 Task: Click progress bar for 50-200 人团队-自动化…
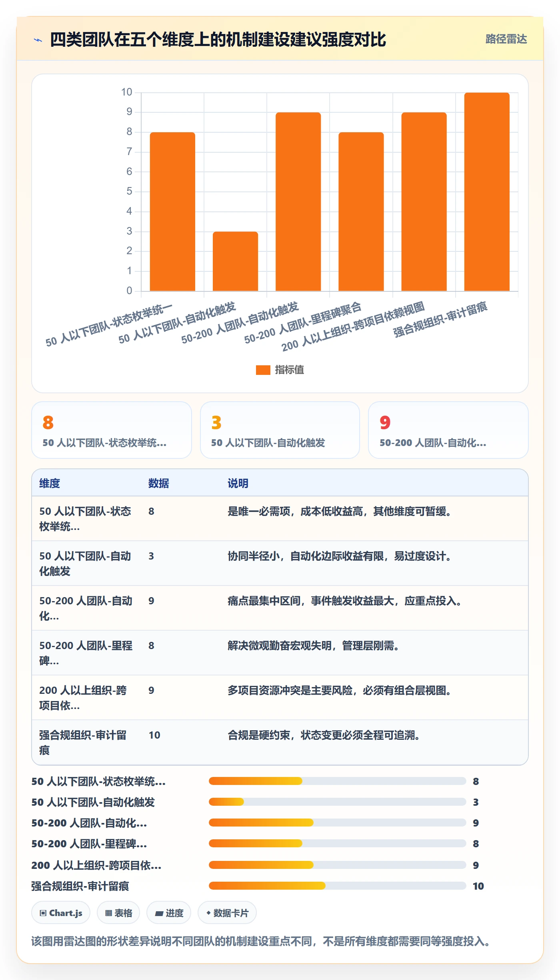coord(337,823)
